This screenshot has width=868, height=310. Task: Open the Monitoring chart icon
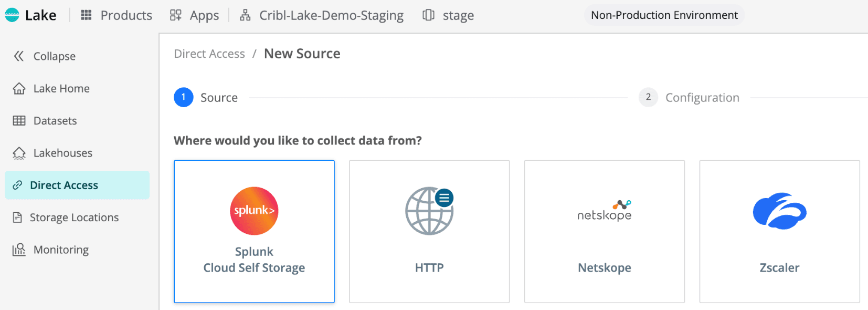point(19,250)
